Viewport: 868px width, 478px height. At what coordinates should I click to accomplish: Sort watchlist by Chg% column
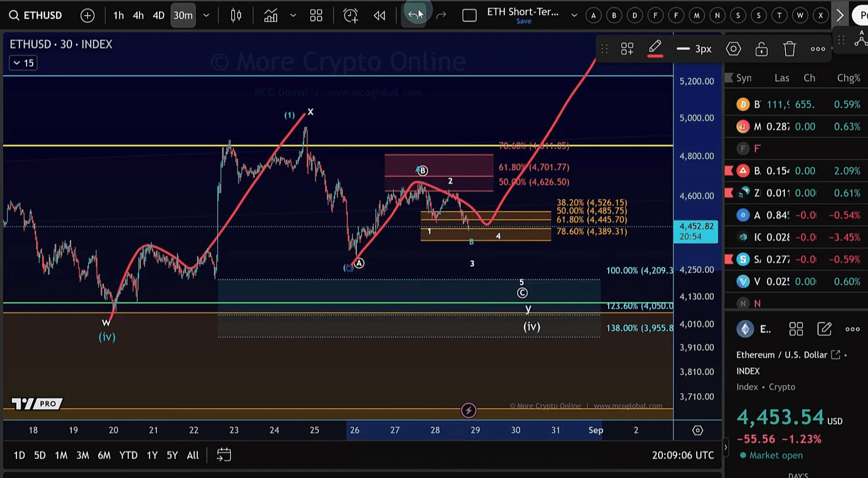click(x=849, y=78)
